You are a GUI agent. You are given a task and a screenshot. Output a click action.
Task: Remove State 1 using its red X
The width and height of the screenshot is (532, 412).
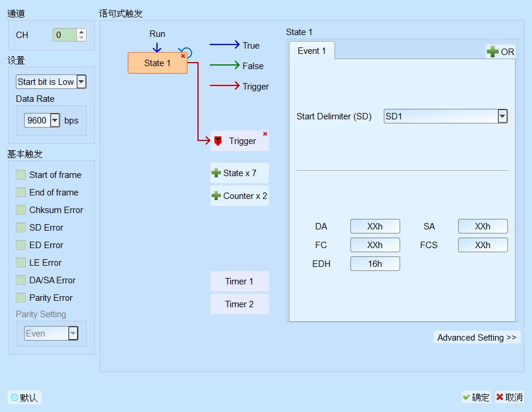coord(183,56)
